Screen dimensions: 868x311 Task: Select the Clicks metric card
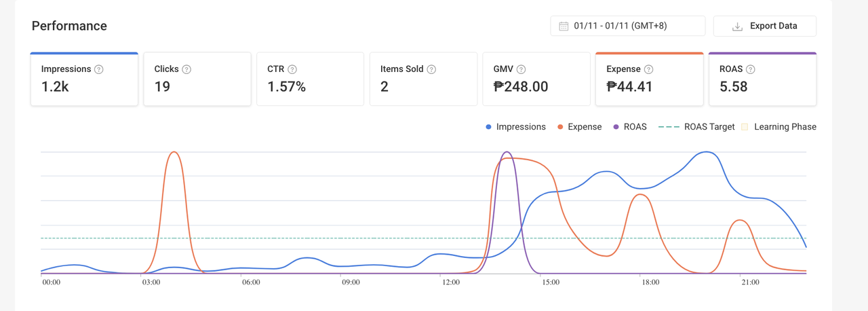197,79
